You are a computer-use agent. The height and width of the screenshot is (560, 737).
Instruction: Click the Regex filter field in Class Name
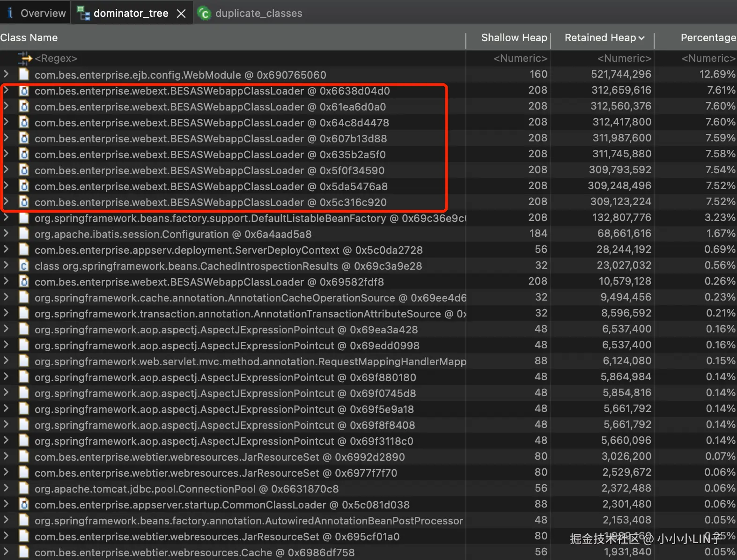click(56, 59)
